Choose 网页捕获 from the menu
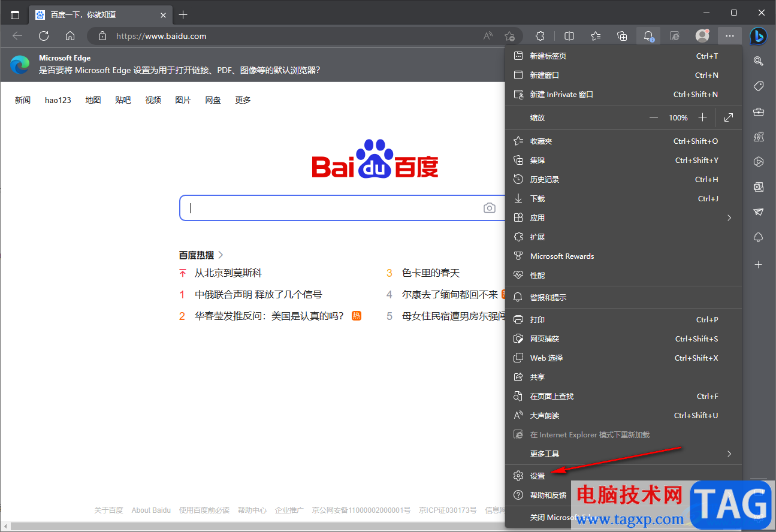Viewport: 776px width, 532px height. tap(623, 338)
